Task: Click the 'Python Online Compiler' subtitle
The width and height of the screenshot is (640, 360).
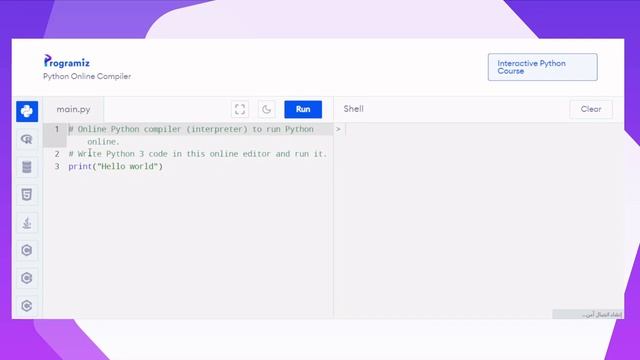Action: click(87, 76)
